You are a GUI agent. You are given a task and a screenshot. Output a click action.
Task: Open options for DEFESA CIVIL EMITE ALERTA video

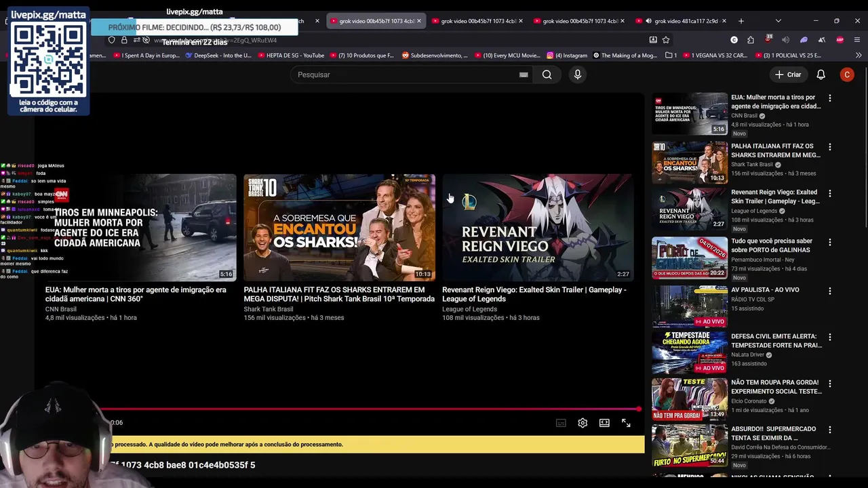tap(829, 337)
